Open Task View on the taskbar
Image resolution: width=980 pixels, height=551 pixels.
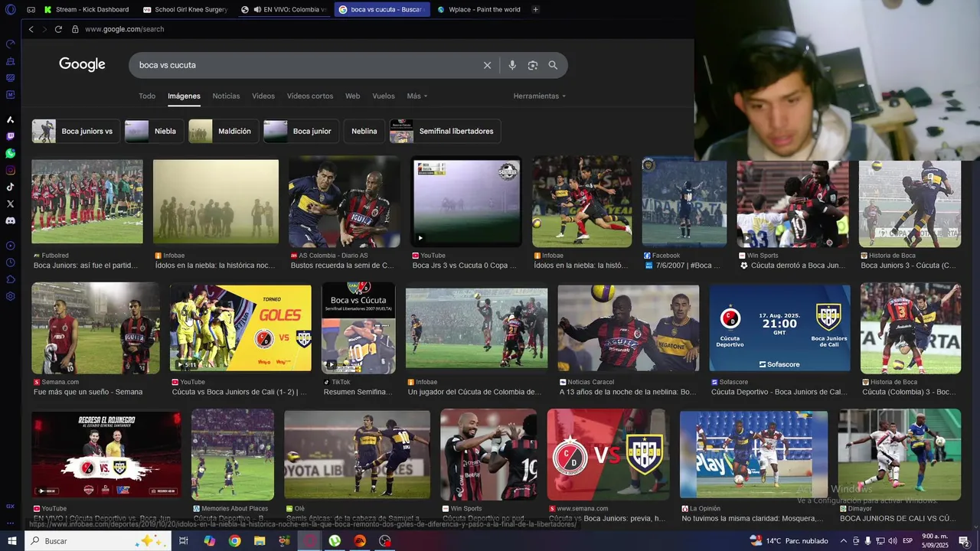(184, 541)
